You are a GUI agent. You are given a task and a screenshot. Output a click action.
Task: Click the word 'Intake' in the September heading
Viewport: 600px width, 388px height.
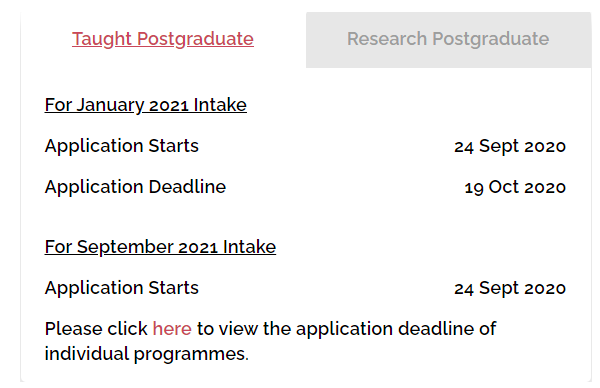tap(249, 247)
